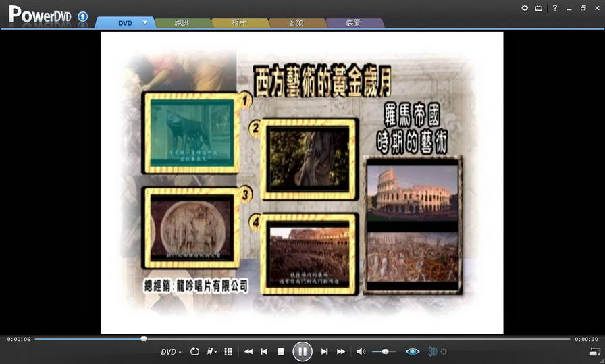Image resolution: width=605 pixels, height=364 pixels.
Task: Click the repeat loop icon
Action: click(x=194, y=352)
